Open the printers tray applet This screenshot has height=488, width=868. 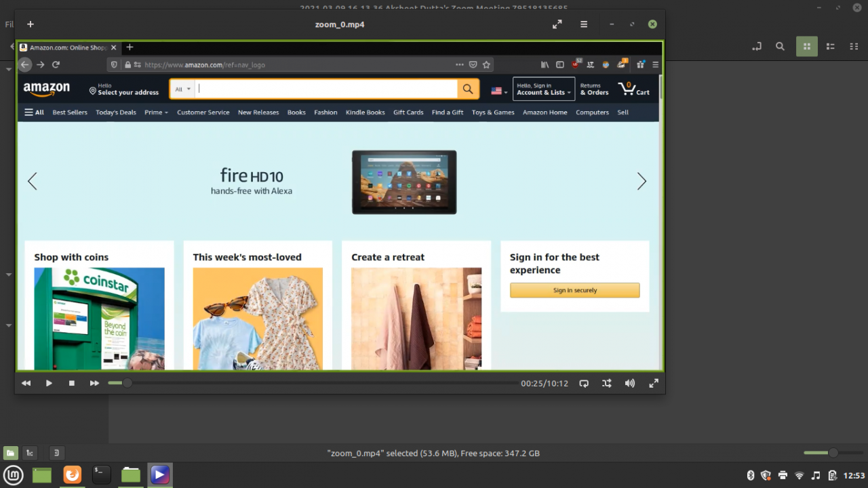783,475
